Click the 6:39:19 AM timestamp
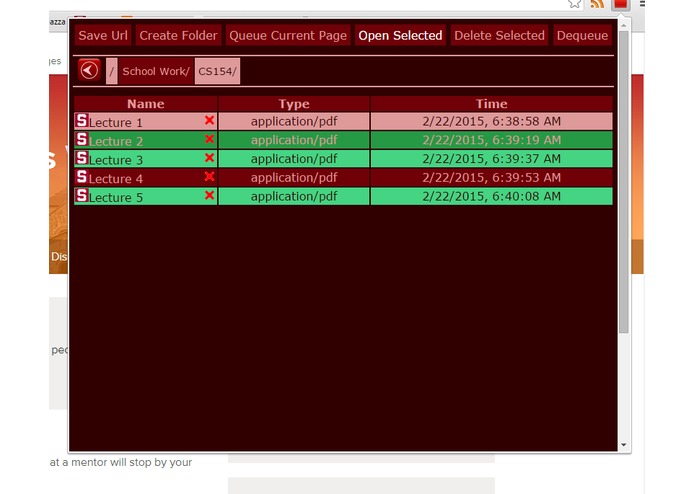 492,140
